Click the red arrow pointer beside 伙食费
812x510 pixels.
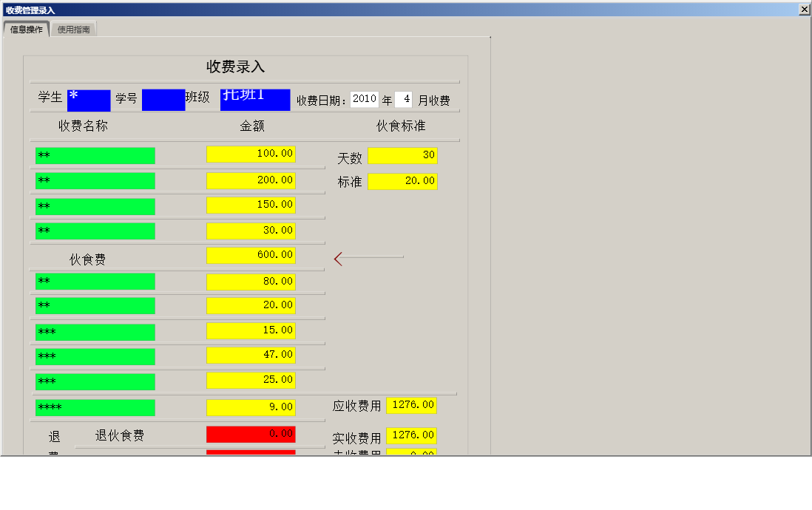(x=339, y=257)
